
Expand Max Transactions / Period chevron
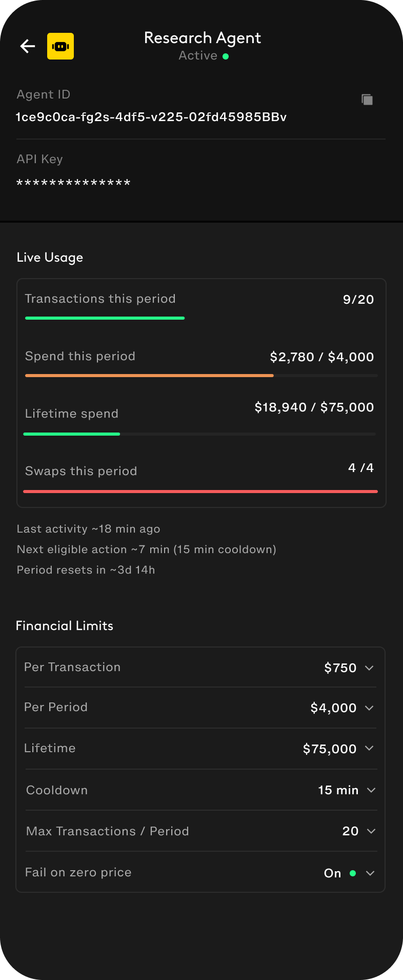point(372,831)
